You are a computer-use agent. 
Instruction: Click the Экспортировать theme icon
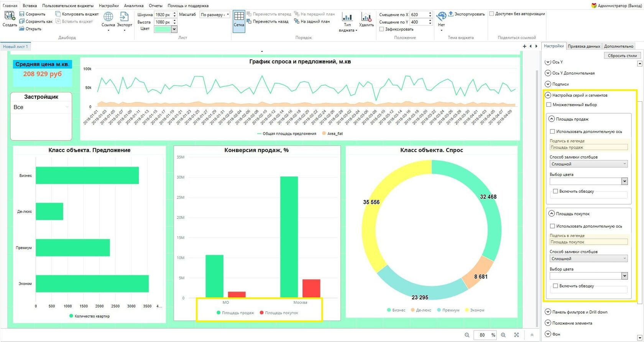pos(451,14)
